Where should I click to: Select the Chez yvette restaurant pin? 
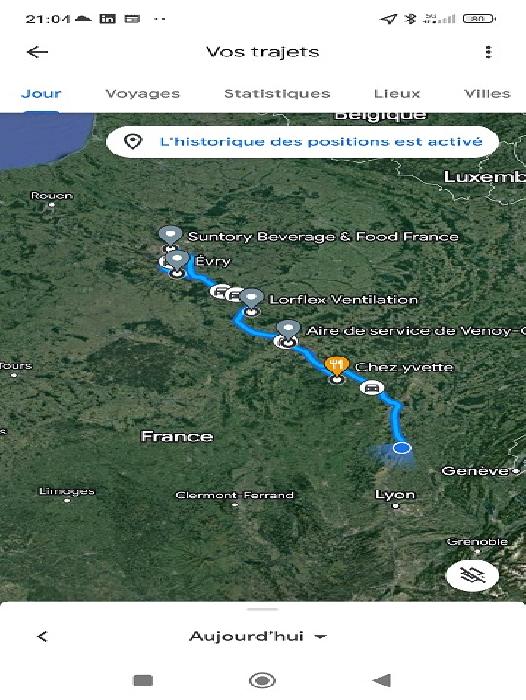pos(337,367)
